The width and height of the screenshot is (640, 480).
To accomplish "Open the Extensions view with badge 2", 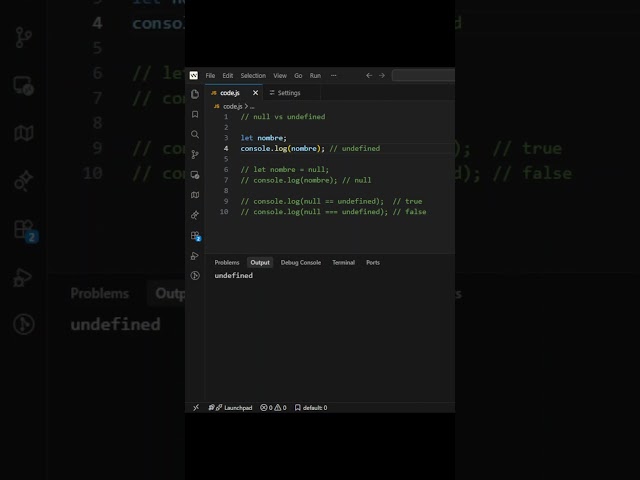I will click(196, 236).
